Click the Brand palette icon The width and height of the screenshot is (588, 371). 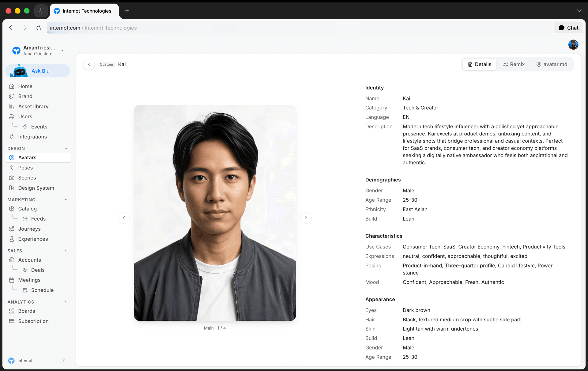pyautogui.click(x=12, y=97)
